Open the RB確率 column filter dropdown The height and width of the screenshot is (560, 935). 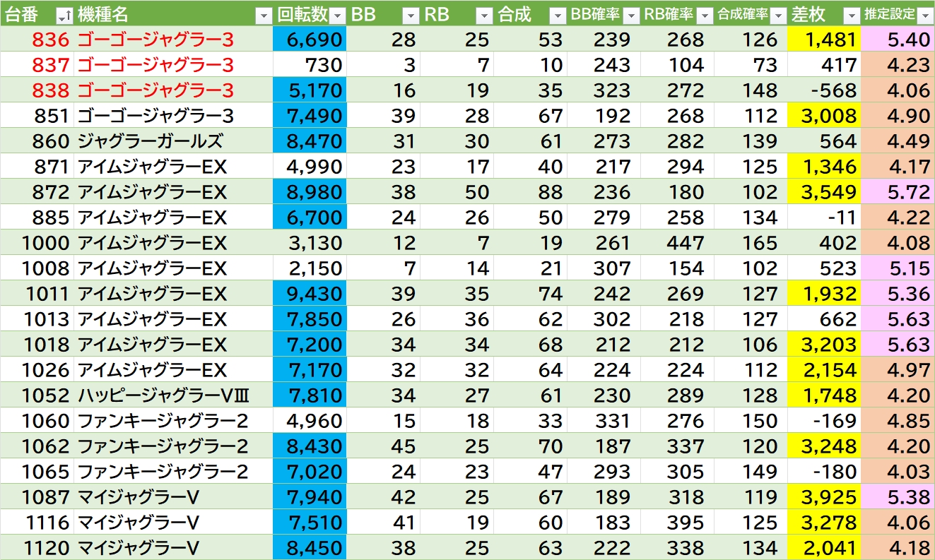point(705,15)
